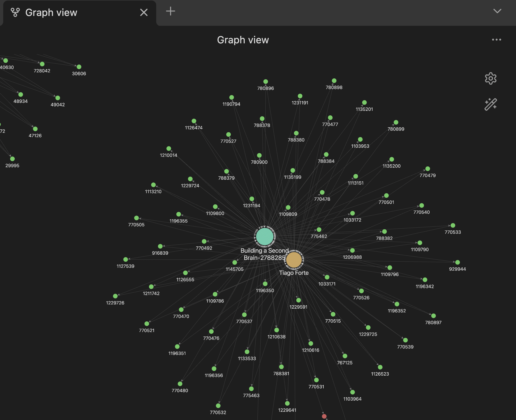Select node 1231191
This screenshot has width=516, height=420.
click(x=300, y=96)
